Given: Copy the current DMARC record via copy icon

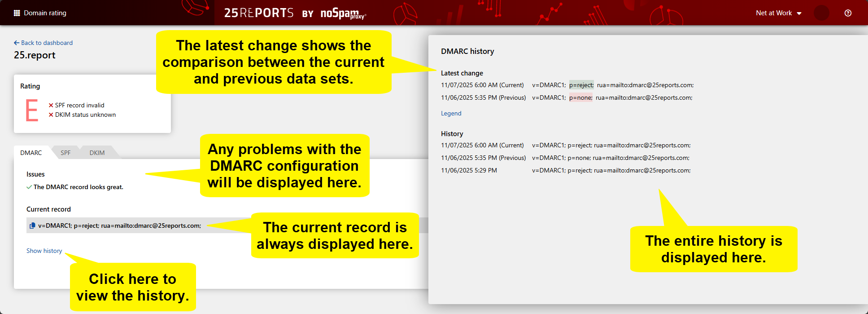Looking at the screenshot, I should pos(32,226).
